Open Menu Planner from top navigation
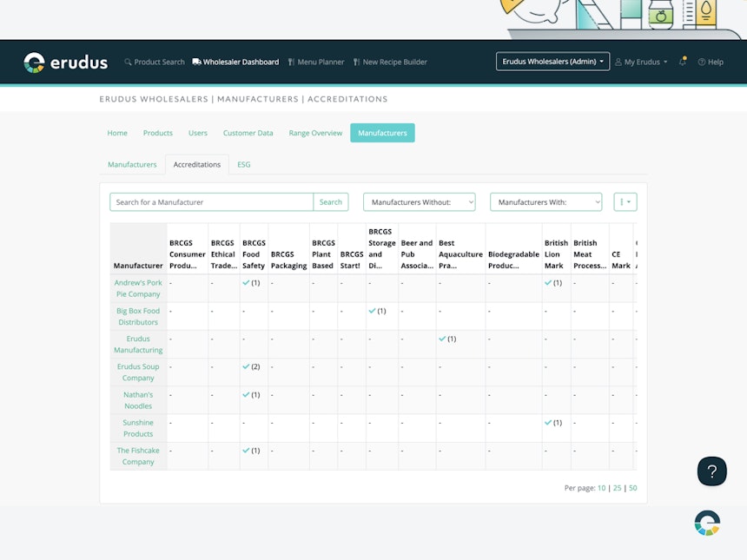 [x=316, y=62]
